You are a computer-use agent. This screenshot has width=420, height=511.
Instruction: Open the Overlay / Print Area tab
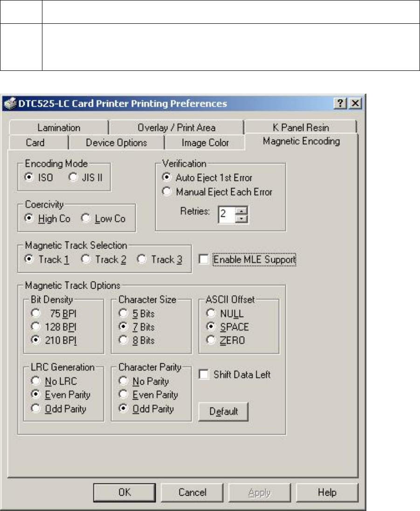(x=176, y=127)
